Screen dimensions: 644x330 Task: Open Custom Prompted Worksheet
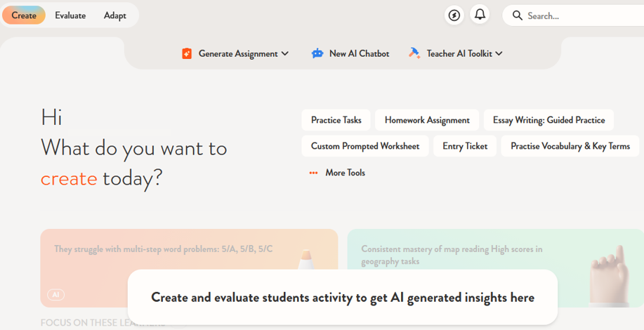pyautogui.click(x=365, y=146)
